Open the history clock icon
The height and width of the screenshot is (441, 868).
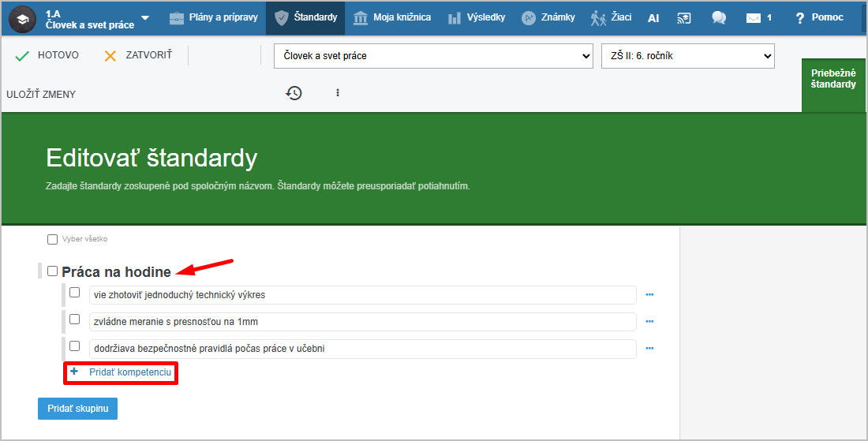coord(294,93)
